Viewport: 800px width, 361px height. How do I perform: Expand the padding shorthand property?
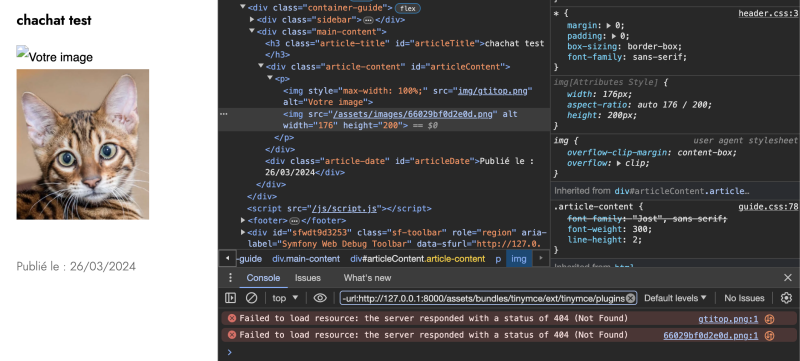[x=613, y=36]
